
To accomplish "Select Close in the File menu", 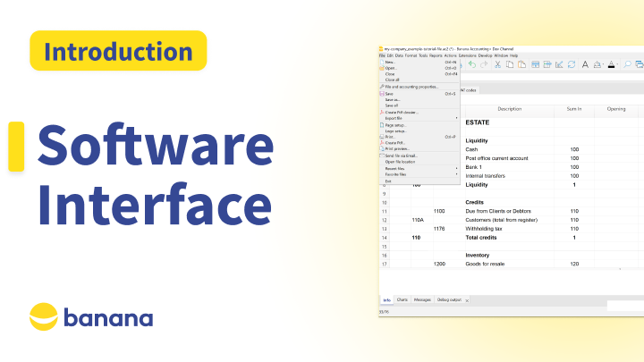I will click(419, 74).
